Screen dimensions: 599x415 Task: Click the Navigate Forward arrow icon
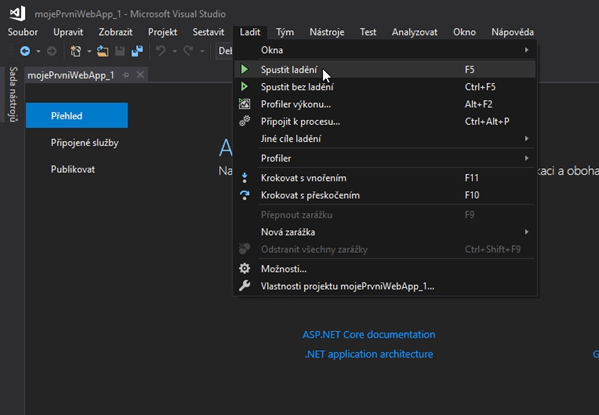(52, 51)
